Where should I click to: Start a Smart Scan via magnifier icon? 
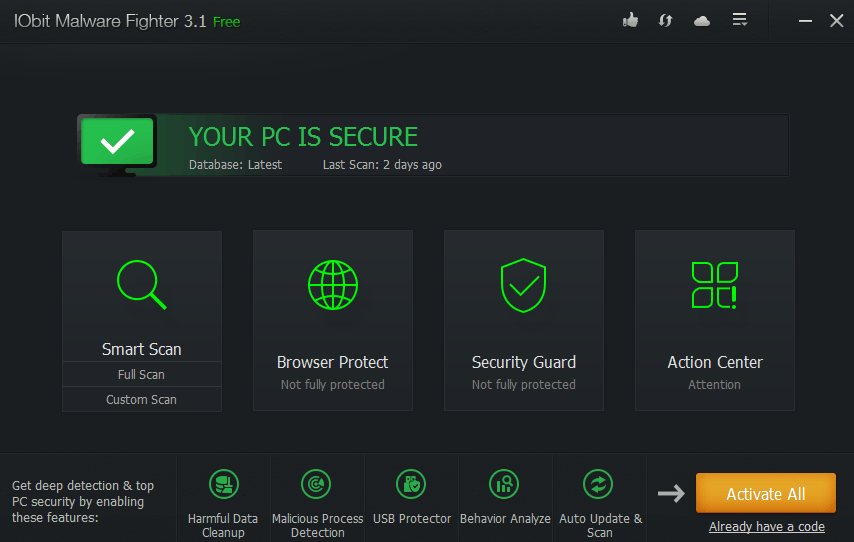[142, 284]
